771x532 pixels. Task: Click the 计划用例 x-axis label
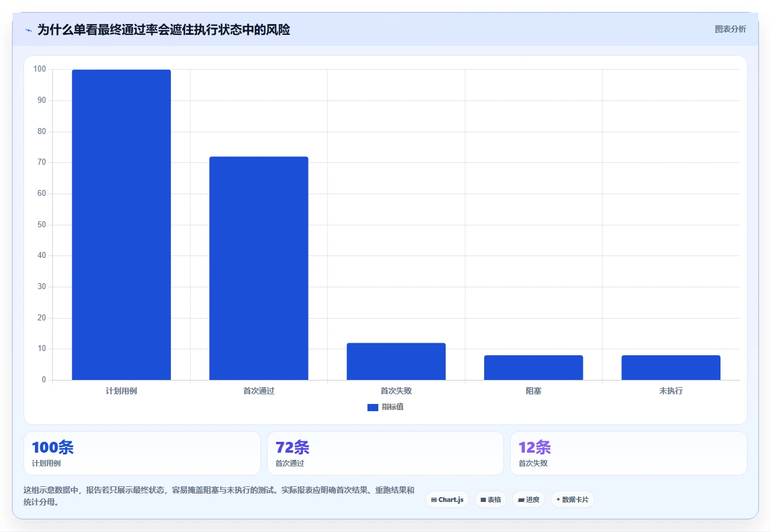(x=121, y=391)
